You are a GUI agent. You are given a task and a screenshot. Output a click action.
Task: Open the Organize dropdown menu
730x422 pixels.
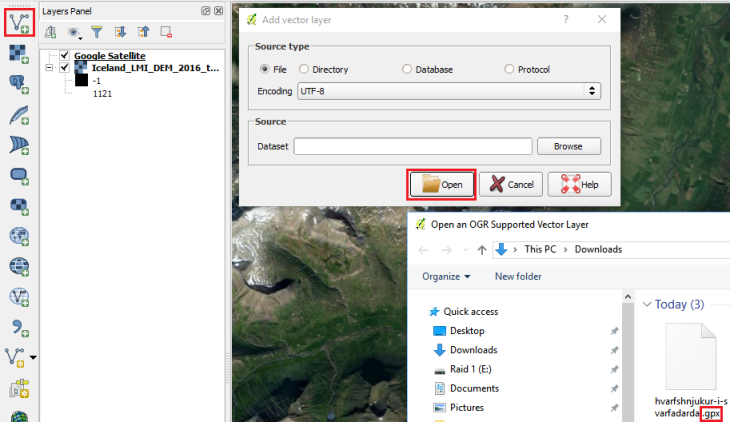tap(446, 276)
